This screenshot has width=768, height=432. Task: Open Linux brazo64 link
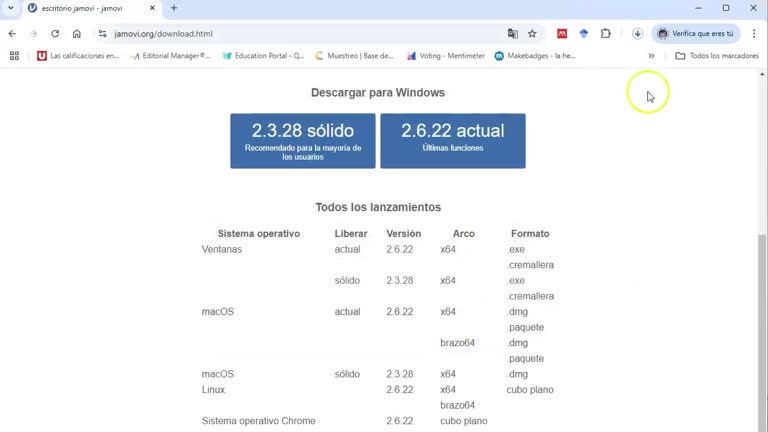click(457, 406)
